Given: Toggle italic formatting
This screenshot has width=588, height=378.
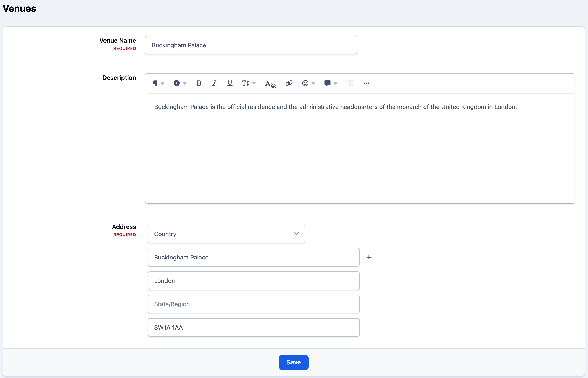Looking at the screenshot, I should 214,83.
